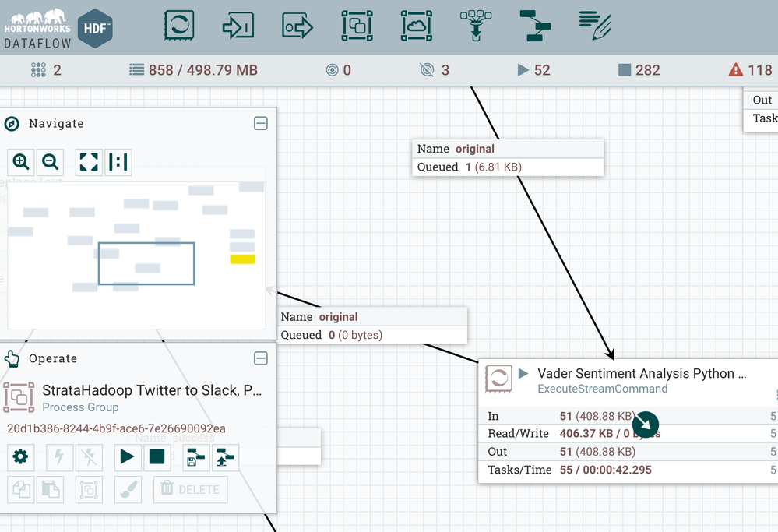
Task: Select the Funnel toolbar icon
Action: [x=476, y=25]
